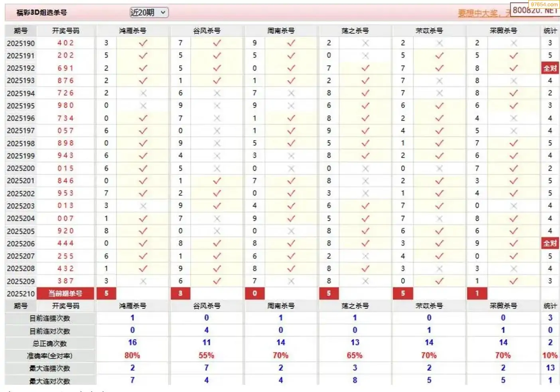Click the 65% accuracy value
560x392 pixels.
[x=355, y=355]
